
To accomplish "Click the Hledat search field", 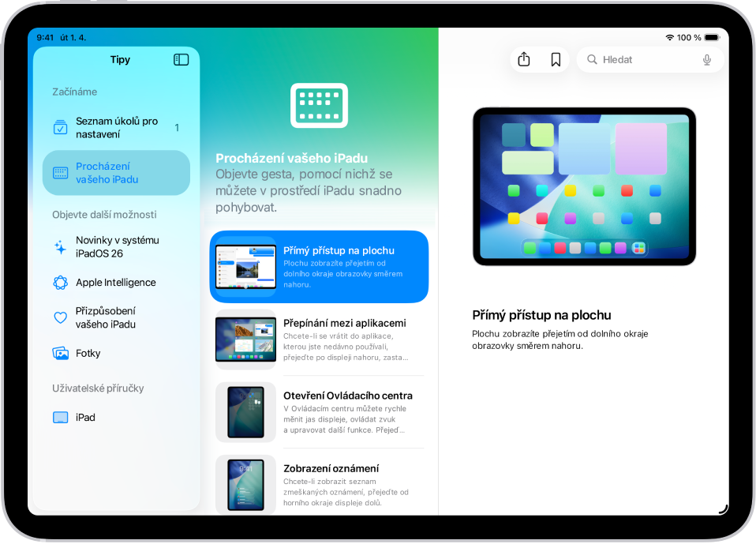I will 650,60.
